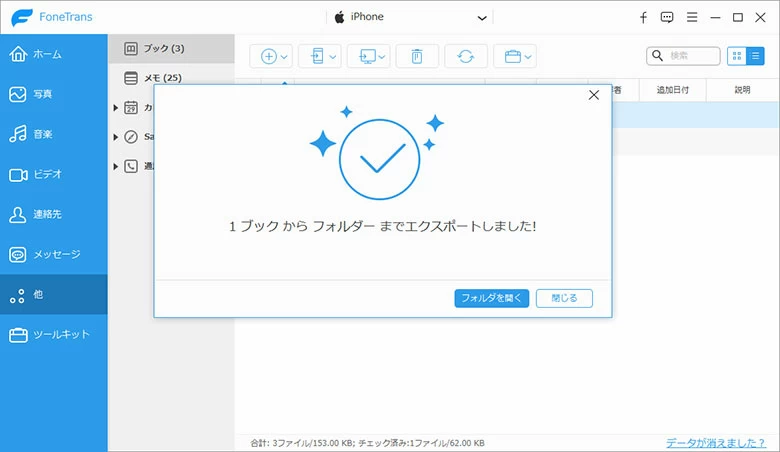Expand the calendar tree item arrow
This screenshot has width=780, height=452.
[116, 107]
